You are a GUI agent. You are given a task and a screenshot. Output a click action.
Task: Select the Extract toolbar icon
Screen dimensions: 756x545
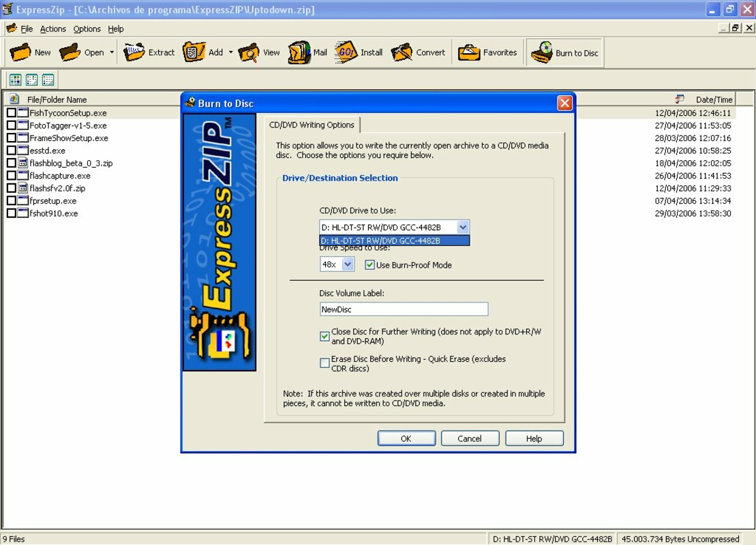coord(149,51)
